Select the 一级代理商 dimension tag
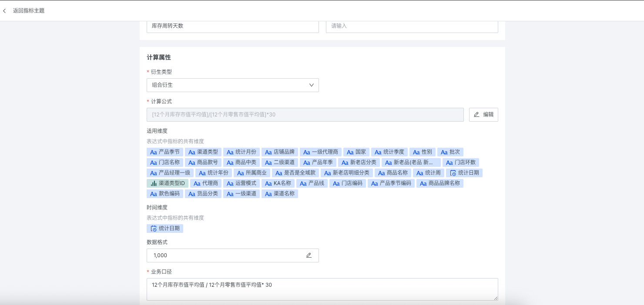 [320, 152]
